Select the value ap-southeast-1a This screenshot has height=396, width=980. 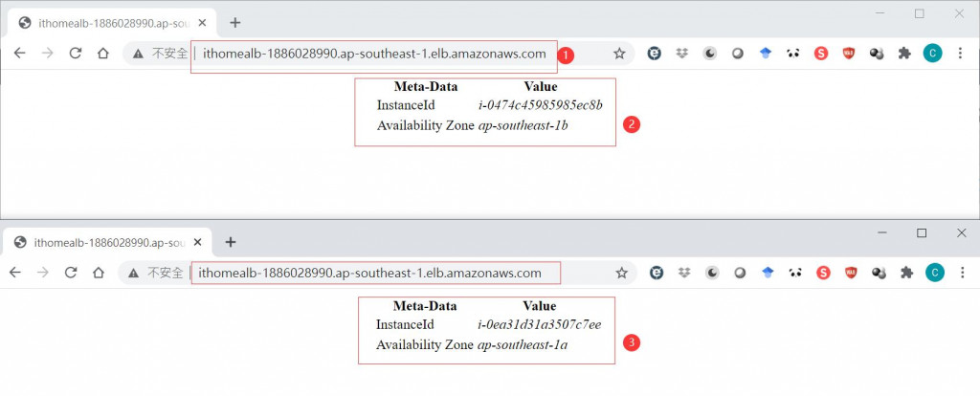tap(523, 344)
